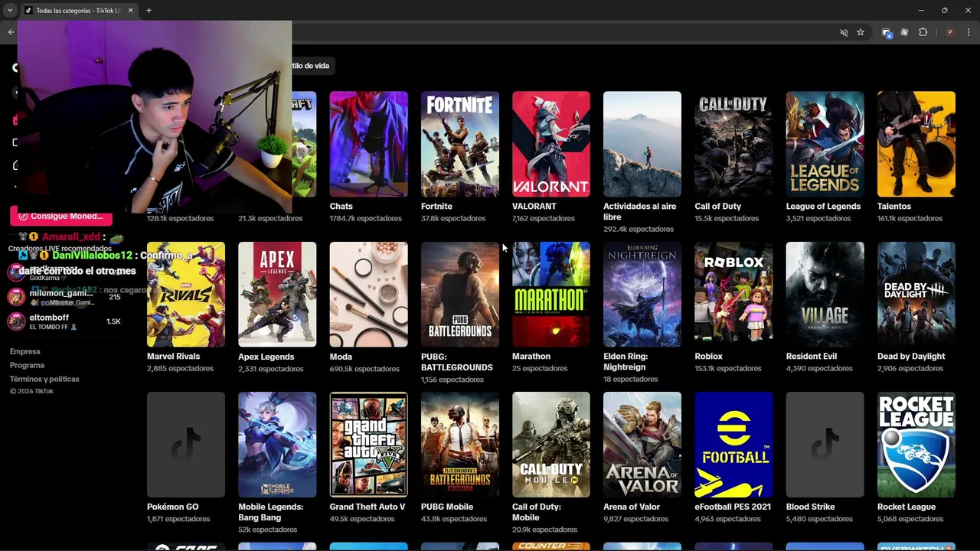Click the '21.3k espectadores' viewer count

coord(270,218)
